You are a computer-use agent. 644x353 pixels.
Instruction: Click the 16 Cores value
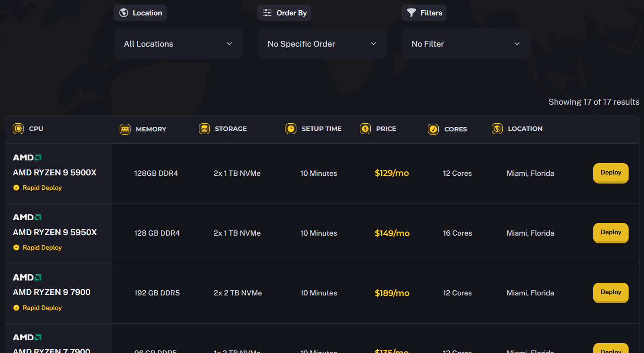click(458, 233)
